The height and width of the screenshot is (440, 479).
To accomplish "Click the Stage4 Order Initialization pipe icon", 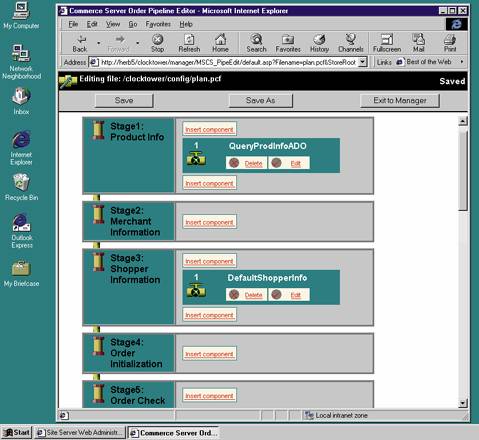I will pyautogui.click(x=99, y=346).
